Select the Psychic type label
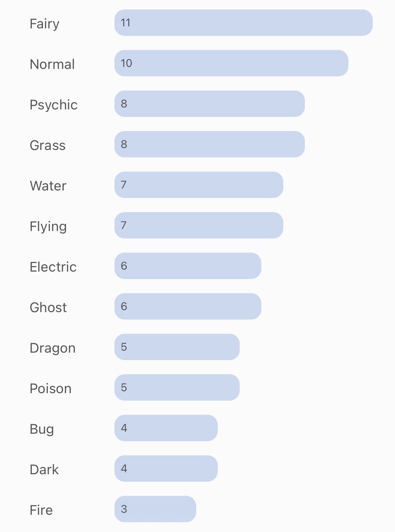This screenshot has width=395, height=532. pos(53,105)
